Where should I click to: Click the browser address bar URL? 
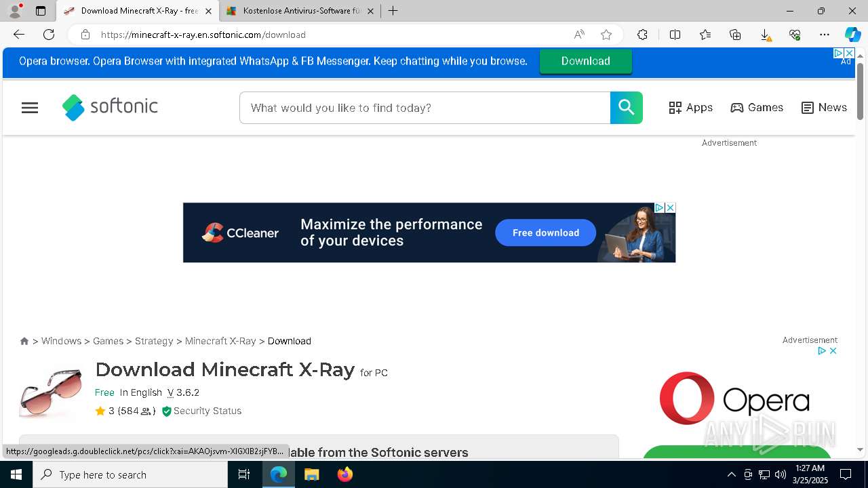[x=203, y=35]
